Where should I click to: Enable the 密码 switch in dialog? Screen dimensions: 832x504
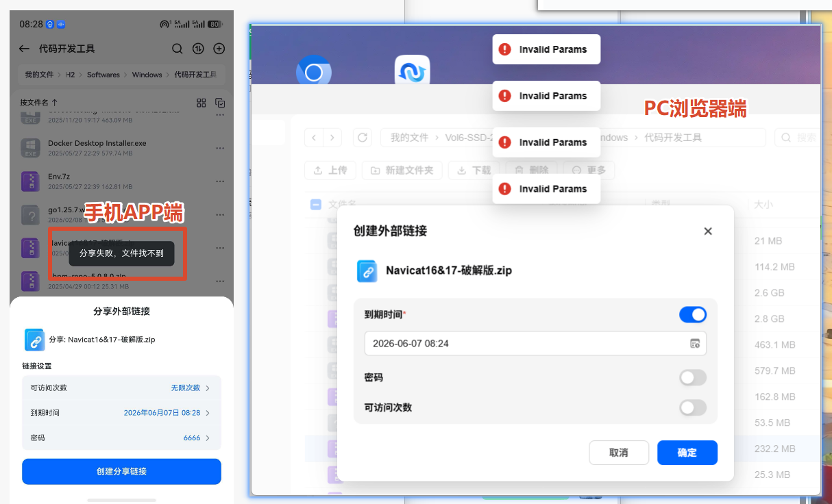693,377
